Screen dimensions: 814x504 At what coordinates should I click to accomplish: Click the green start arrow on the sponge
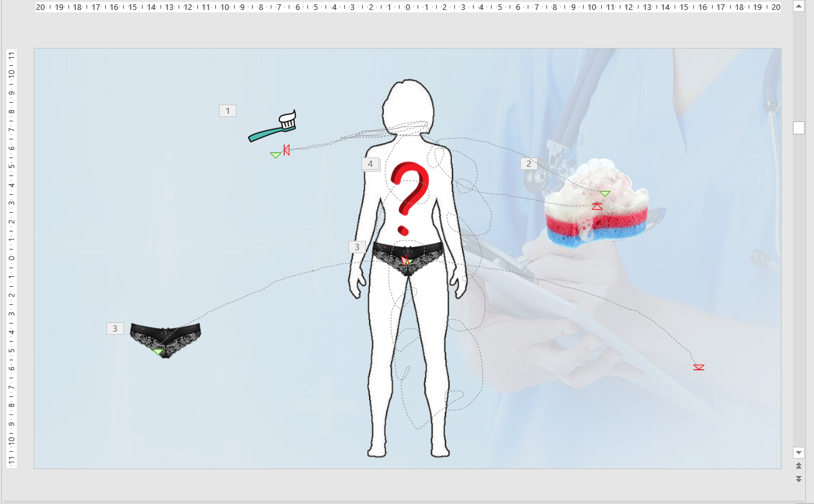coord(604,194)
